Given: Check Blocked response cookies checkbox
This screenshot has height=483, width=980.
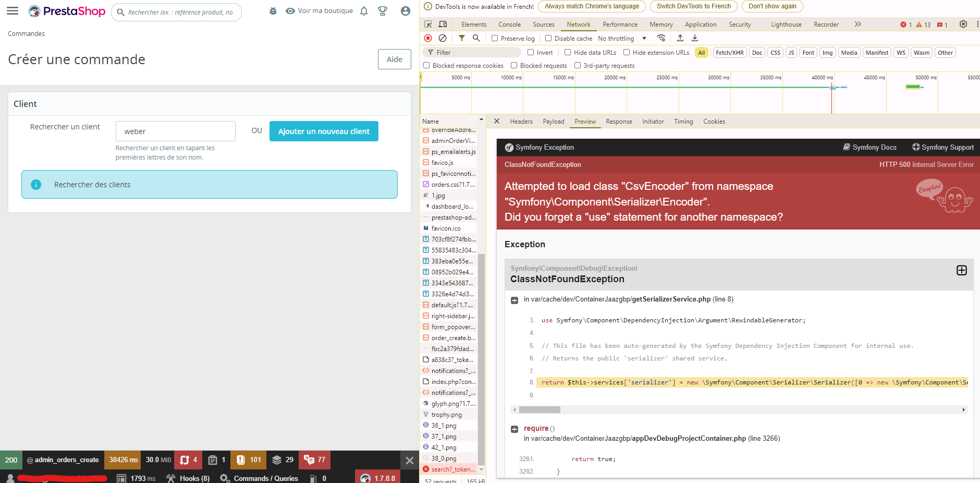Looking at the screenshot, I should 426,65.
